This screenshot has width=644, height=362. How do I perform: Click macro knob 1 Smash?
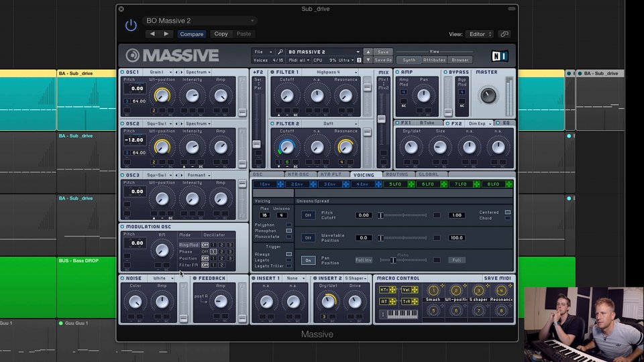coord(433,290)
